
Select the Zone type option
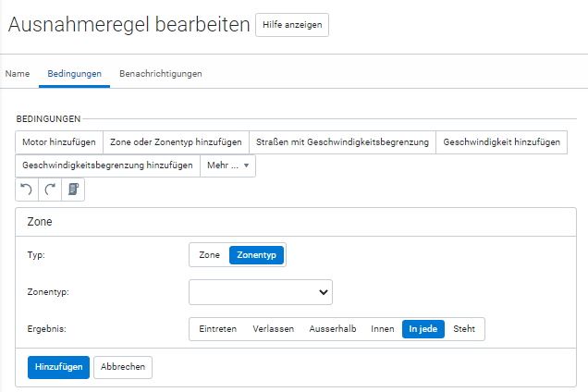[x=209, y=254]
